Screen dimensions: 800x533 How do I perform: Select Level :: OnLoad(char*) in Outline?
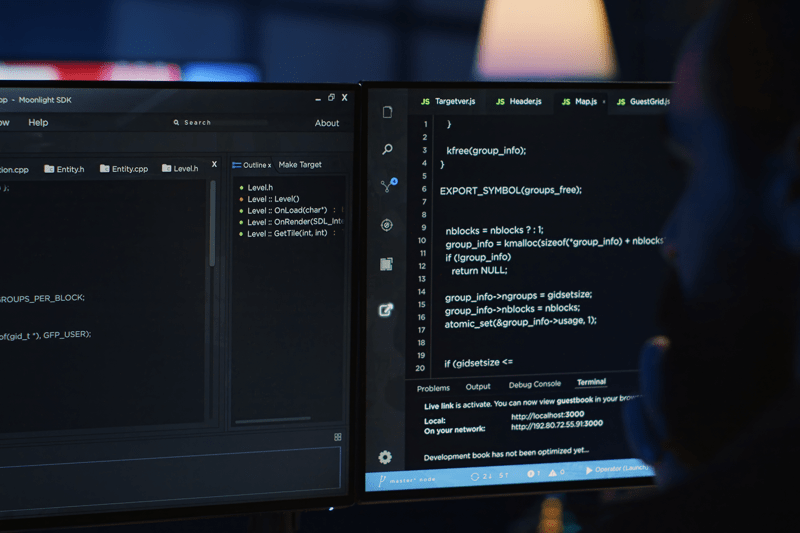(286, 211)
